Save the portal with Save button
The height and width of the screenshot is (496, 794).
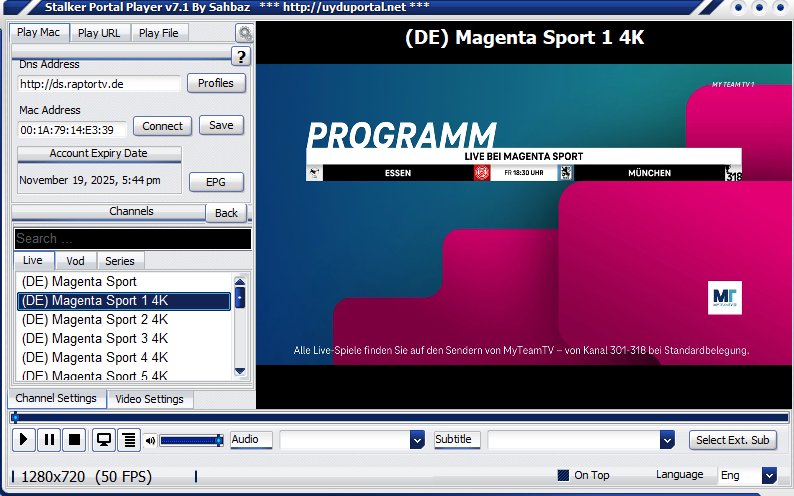(221, 125)
